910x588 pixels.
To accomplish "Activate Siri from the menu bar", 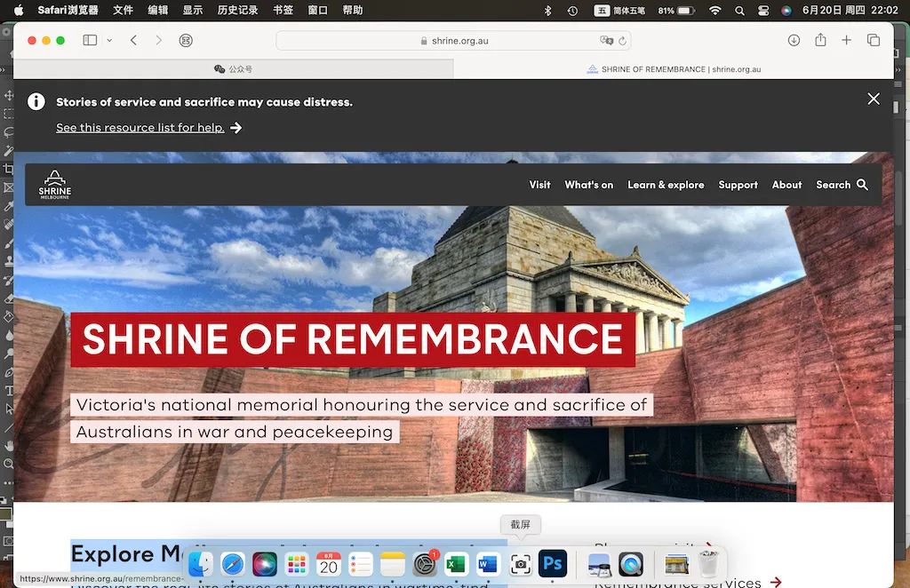I will click(786, 11).
